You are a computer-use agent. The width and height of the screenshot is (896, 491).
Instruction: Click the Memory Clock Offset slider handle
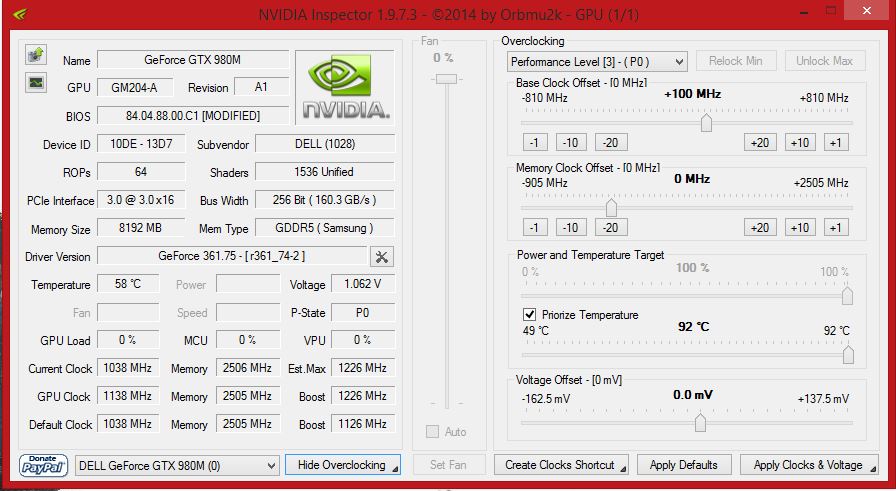coord(611,207)
